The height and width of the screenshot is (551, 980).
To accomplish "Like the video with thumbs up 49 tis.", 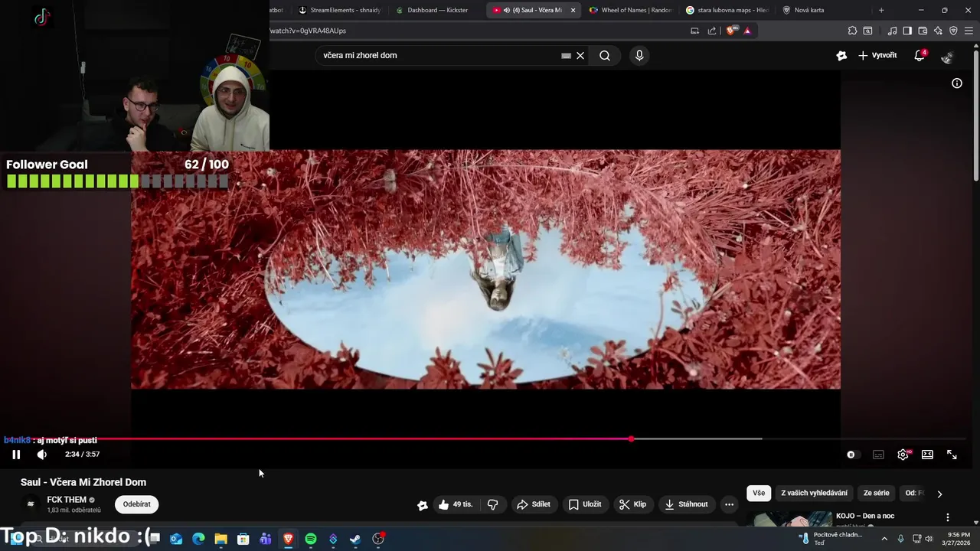I will tap(456, 504).
